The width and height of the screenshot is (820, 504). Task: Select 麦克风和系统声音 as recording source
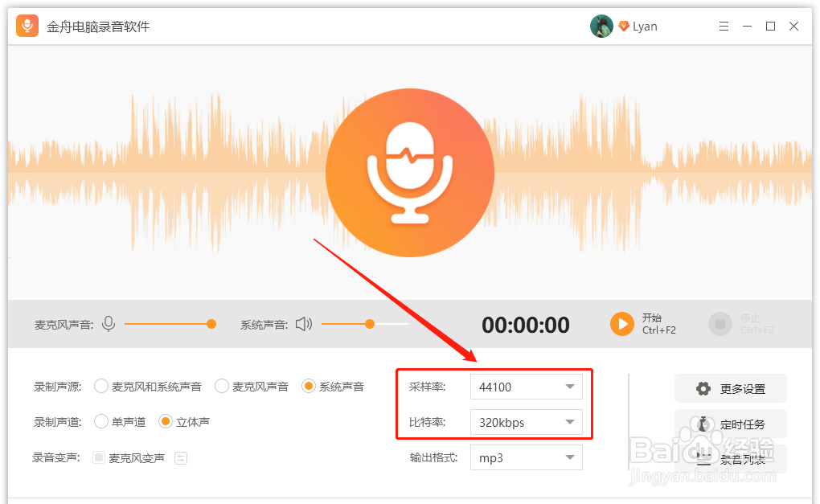(148, 387)
